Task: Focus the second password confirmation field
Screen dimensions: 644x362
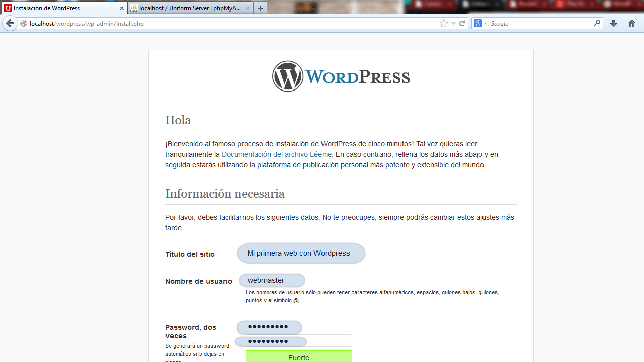Action: click(299, 341)
